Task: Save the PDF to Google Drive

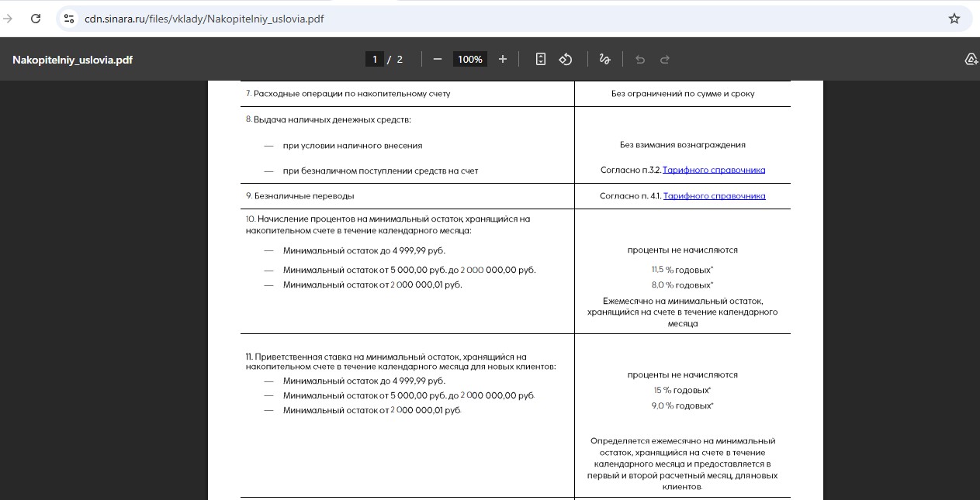Action: click(x=970, y=59)
